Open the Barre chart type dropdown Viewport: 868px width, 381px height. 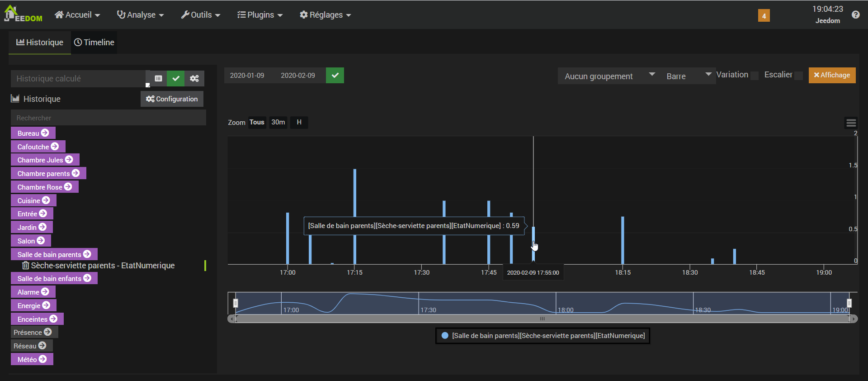(x=688, y=76)
